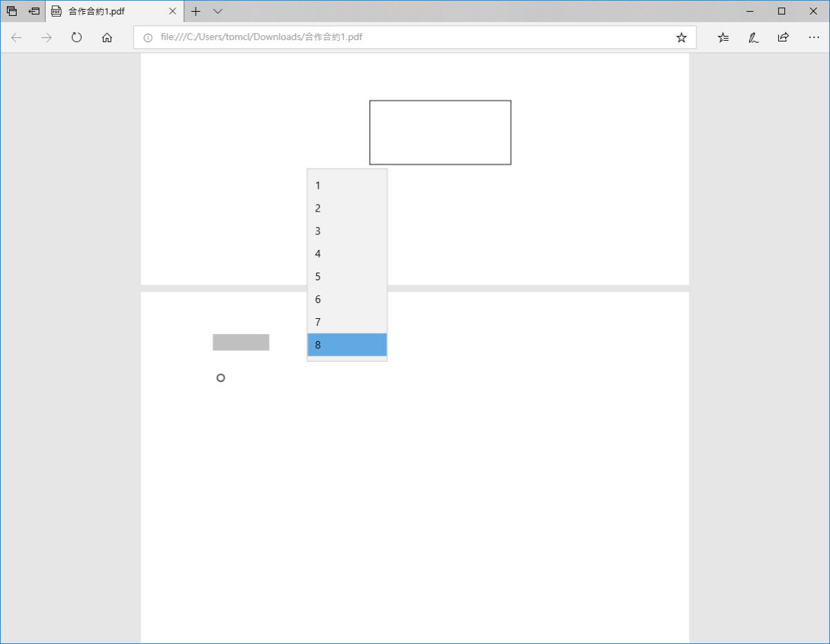Switch to the 合作合約1.pdf tab

pos(115,11)
